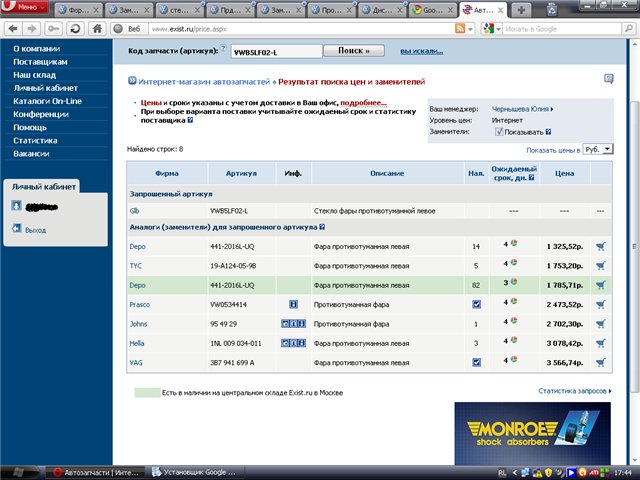Open the Вакансии sidebar item
This screenshot has width=640, height=480.
pyautogui.click(x=31, y=154)
